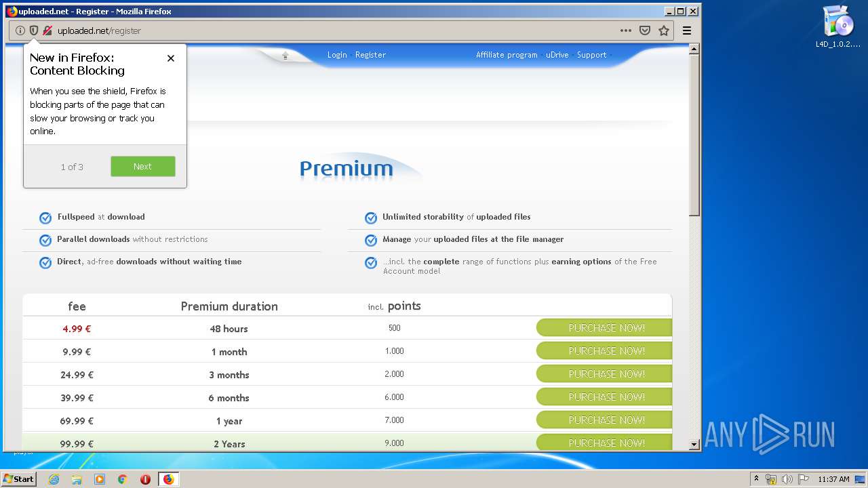
Task: Bookmark this page with star icon
Action: (x=664, y=30)
